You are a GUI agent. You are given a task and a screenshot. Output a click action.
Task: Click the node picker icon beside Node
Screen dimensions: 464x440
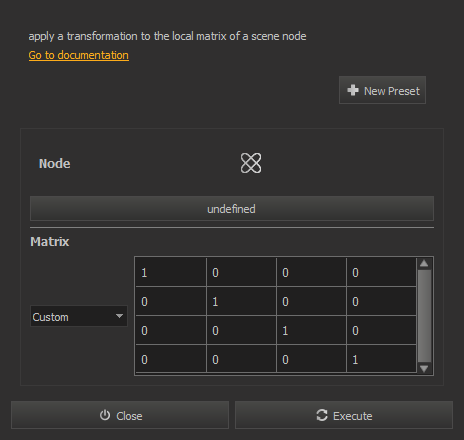(x=251, y=163)
